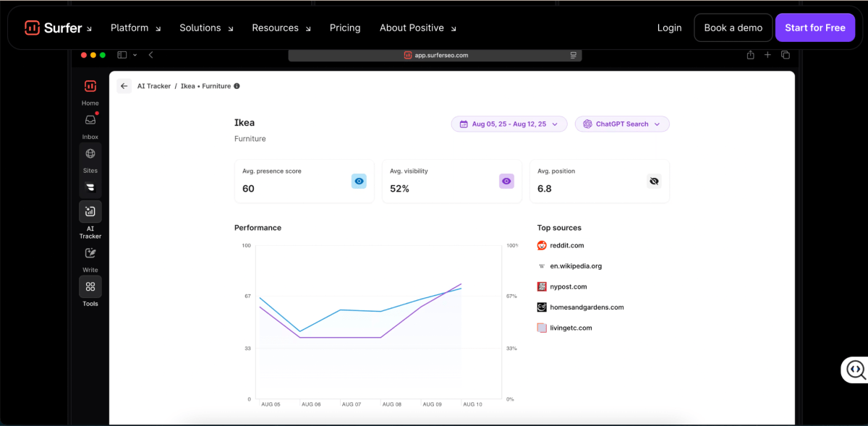868x426 pixels.
Task: Click the info icon next to Ikea • Furniture
Action: pyautogui.click(x=237, y=86)
